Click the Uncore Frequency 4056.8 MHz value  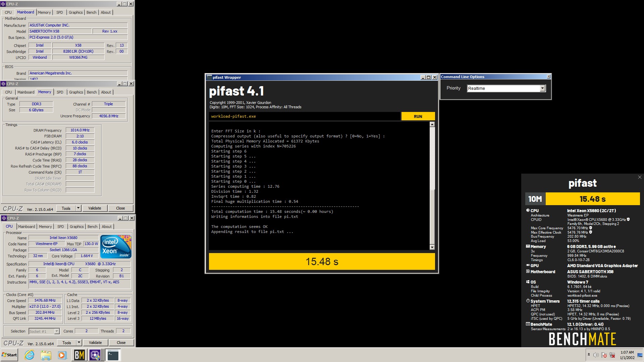pos(109,116)
